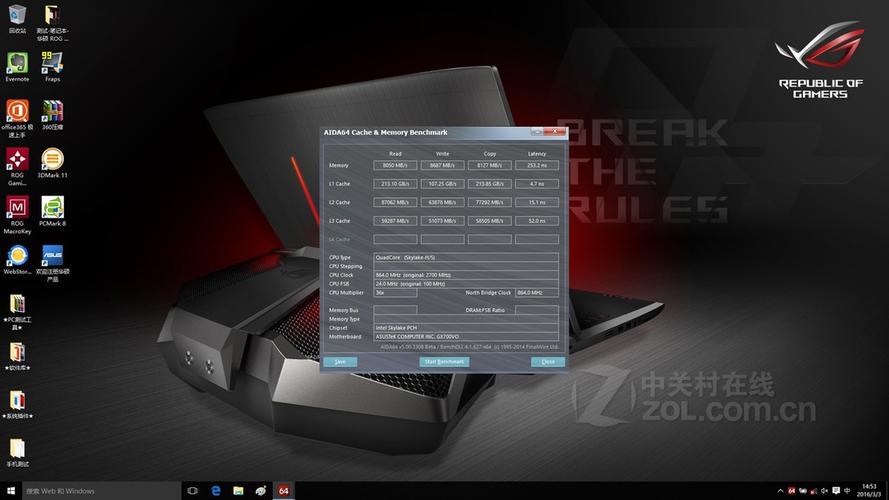Launch the PCMark 8 desktop shortcut
This screenshot has width=889, height=500.
click(52, 211)
